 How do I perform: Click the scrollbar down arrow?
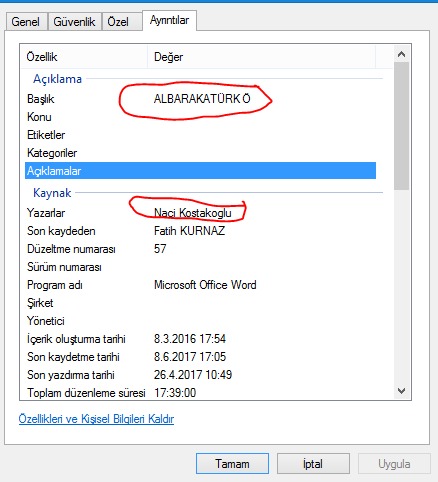tap(402, 391)
